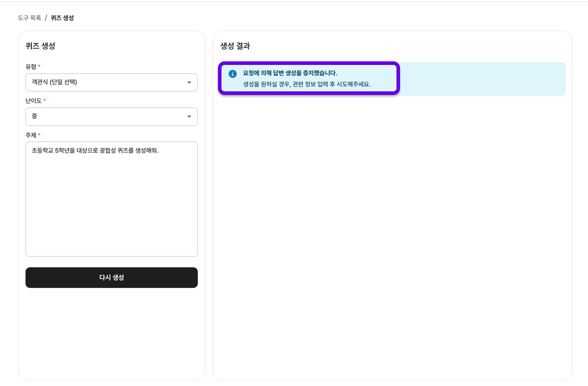Focus the empty area of 주제 text box

pyautogui.click(x=111, y=210)
